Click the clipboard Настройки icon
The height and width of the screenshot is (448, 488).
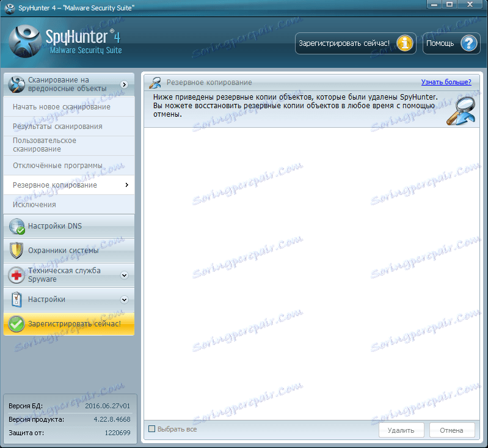point(16,299)
